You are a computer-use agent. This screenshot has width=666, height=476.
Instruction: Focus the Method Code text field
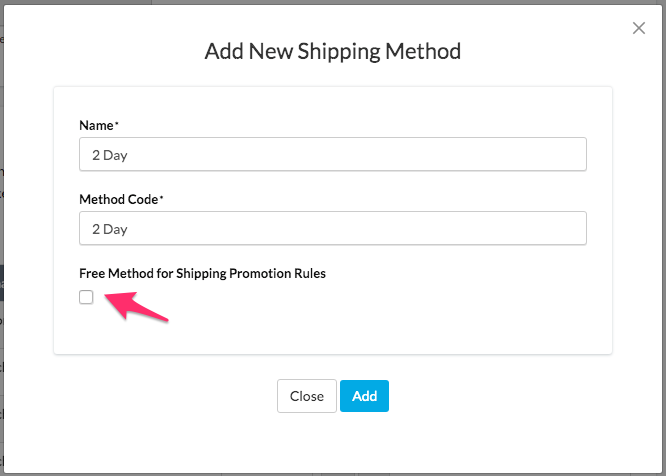(x=332, y=228)
